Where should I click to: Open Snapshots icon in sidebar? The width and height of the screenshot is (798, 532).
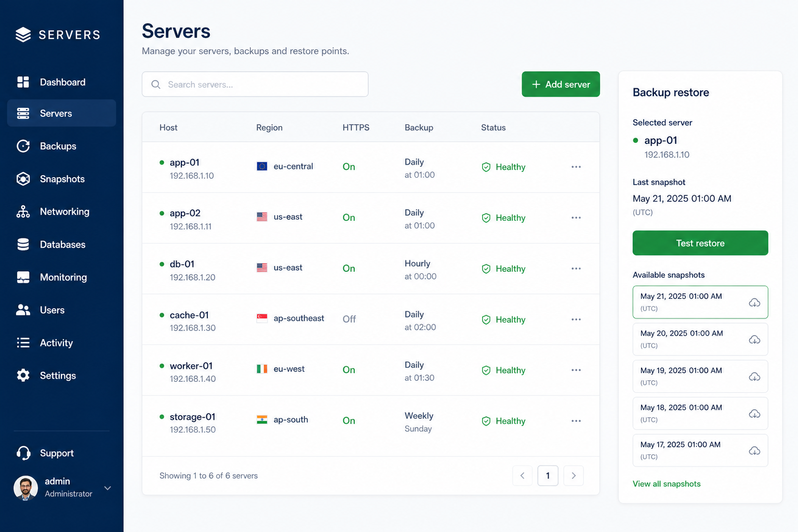[23, 179]
